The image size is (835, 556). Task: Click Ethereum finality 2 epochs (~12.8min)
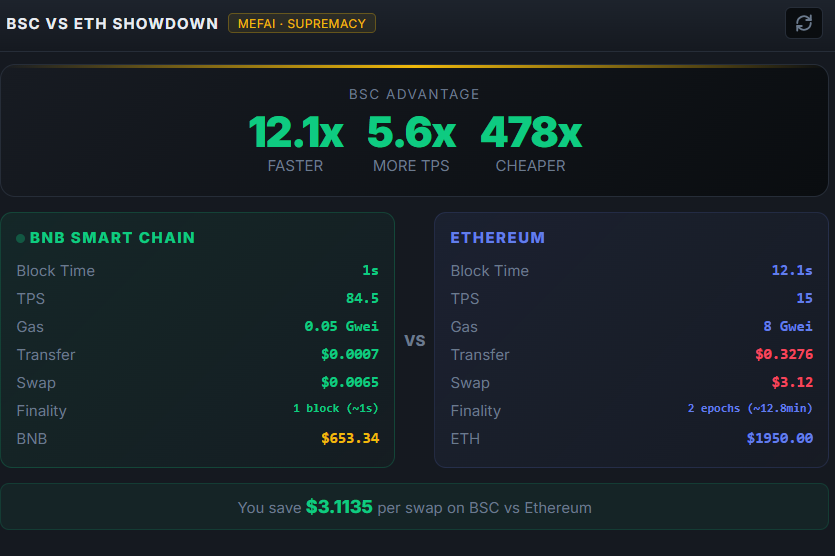750,408
